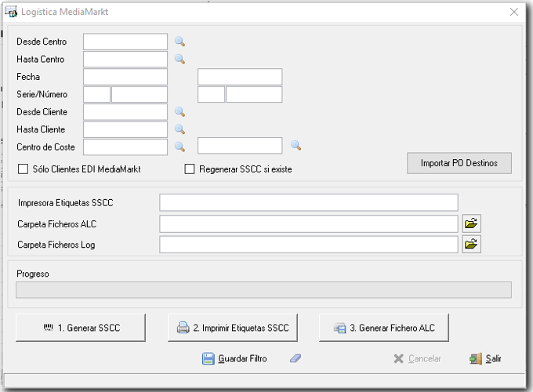Focus the Carpeta Ficheros Log path field
Image resolution: width=533 pixels, height=392 pixels.
tap(309, 245)
